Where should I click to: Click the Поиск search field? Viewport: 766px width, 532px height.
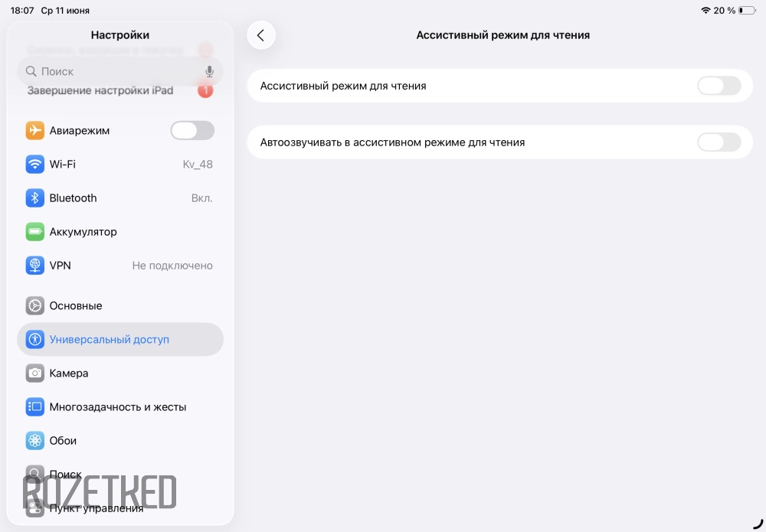point(120,71)
